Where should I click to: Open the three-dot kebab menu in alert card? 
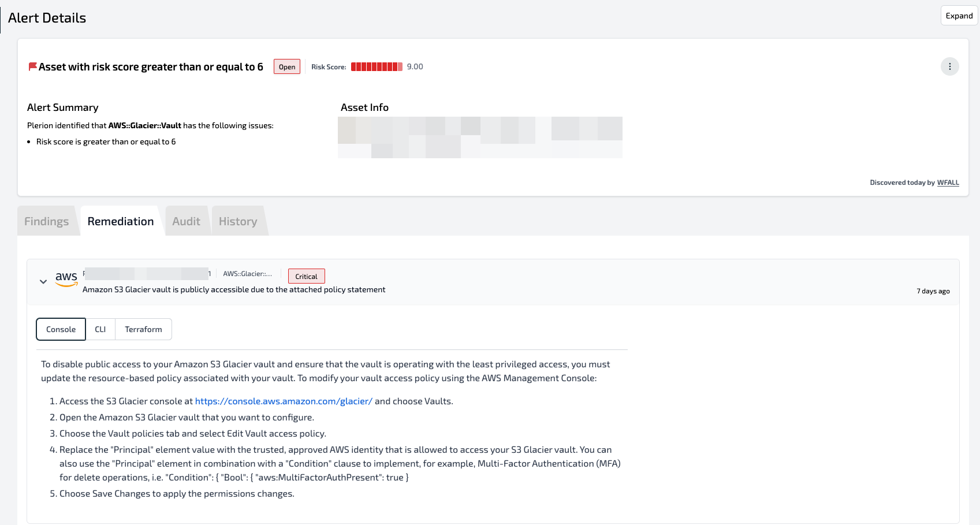click(x=949, y=66)
